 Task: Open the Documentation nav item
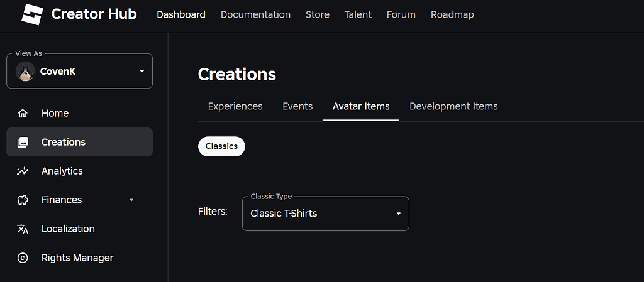coord(255,14)
